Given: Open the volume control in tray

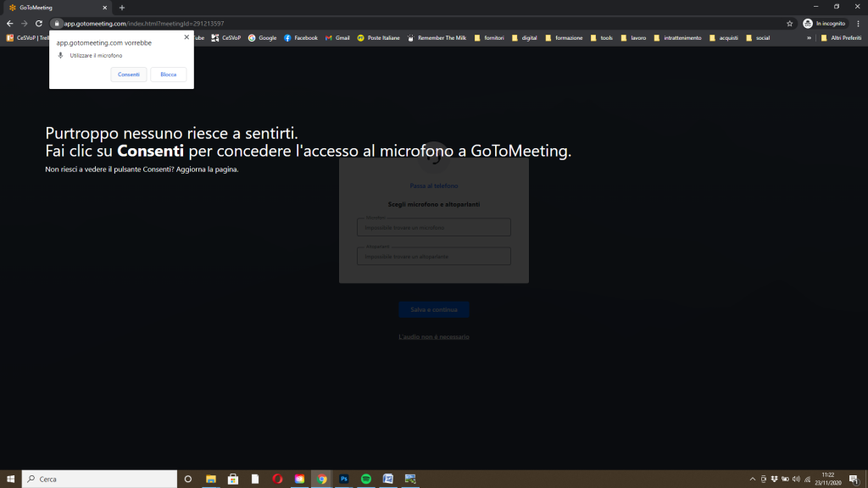Looking at the screenshot, I should [796, 480].
